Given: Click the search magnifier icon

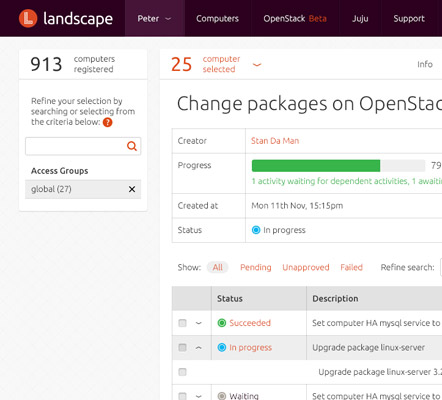Looking at the screenshot, I should click(x=132, y=146).
